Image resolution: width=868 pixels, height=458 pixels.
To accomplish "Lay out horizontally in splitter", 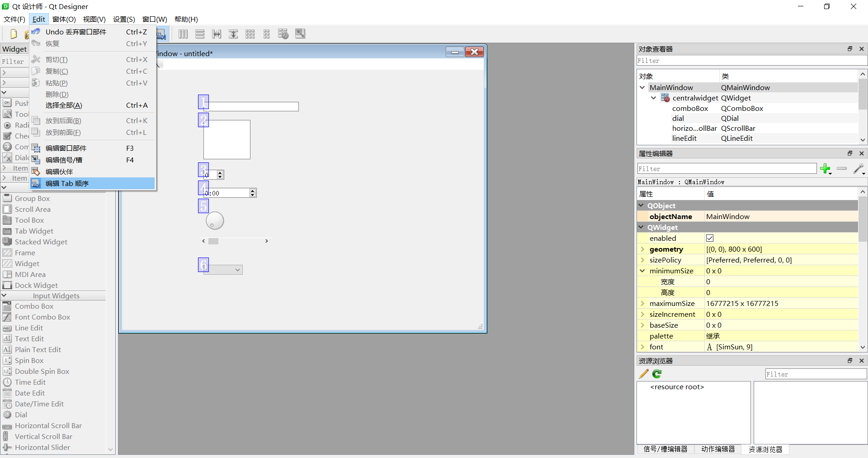I will [x=217, y=34].
